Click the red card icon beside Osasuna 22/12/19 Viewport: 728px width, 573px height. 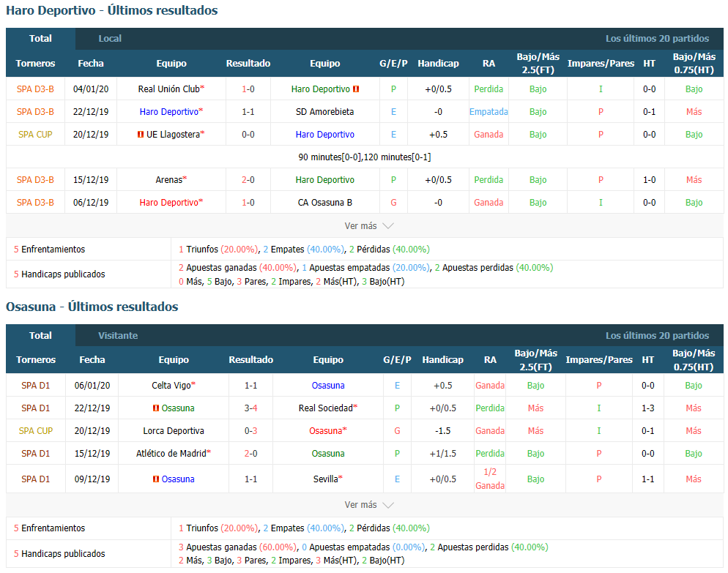pyautogui.click(x=156, y=408)
